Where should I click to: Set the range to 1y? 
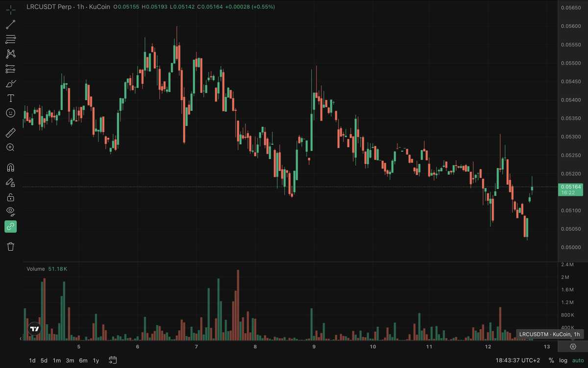tap(96, 360)
